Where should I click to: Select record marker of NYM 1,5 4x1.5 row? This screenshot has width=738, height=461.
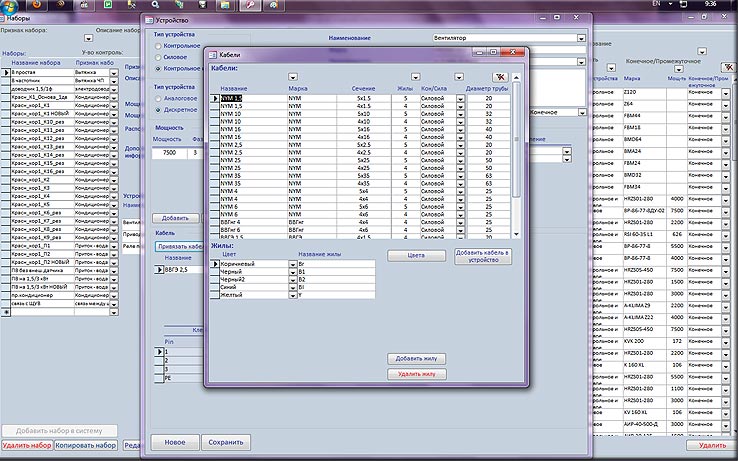click(x=215, y=106)
